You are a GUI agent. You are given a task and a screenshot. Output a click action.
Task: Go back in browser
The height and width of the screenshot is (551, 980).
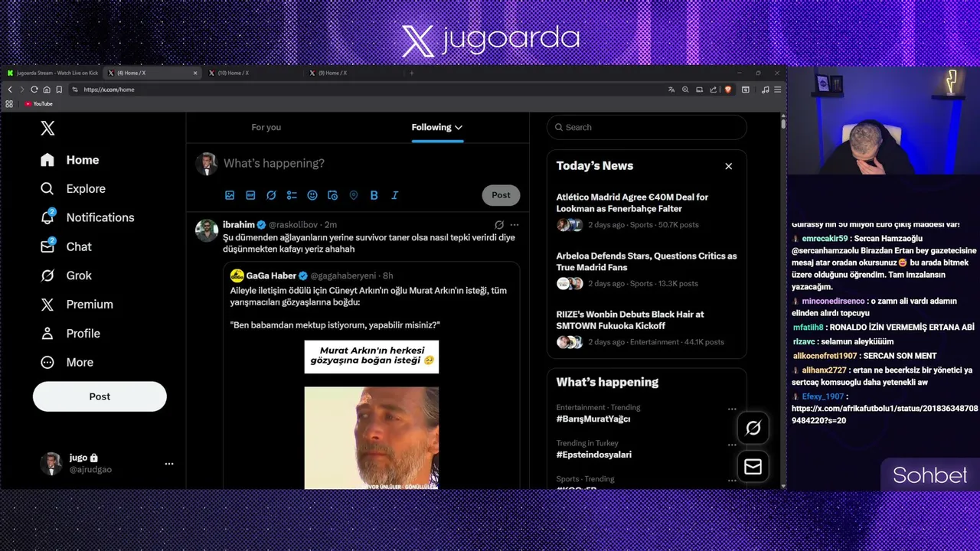pyautogui.click(x=10, y=90)
